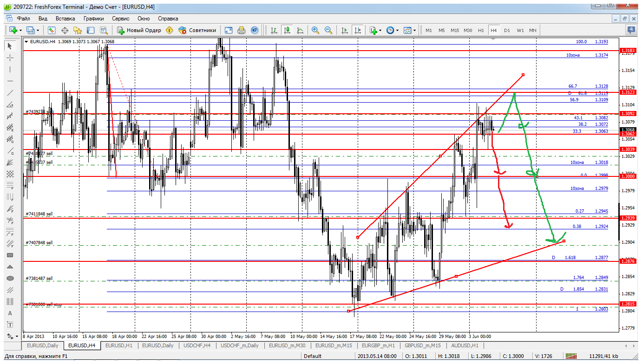Switch timeframe to D1
642x364 pixels.
(507, 30)
